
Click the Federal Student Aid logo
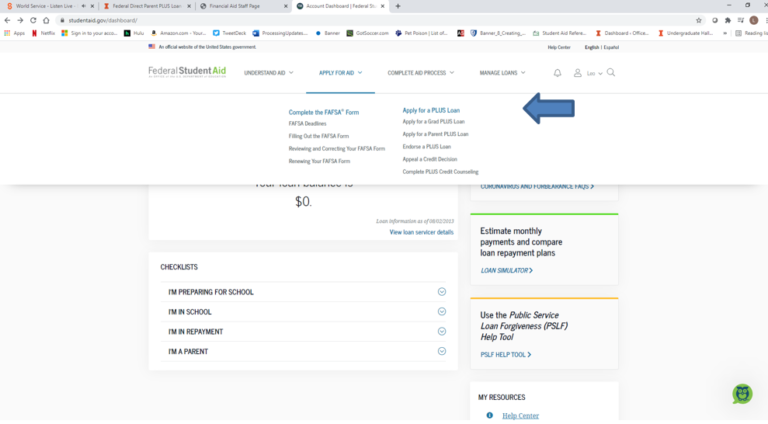(187, 72)
